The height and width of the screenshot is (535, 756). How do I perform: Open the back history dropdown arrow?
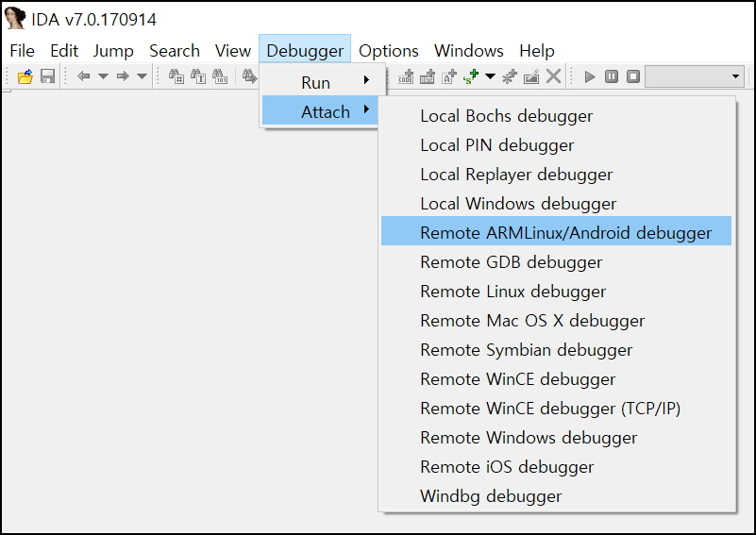pyautogui.click(x=103, y=76)
